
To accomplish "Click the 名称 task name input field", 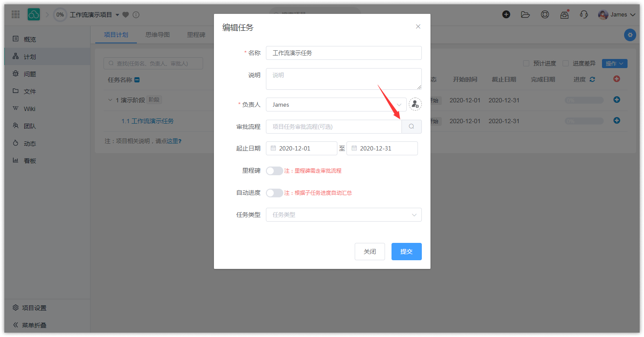I will [x=343, y=53].
